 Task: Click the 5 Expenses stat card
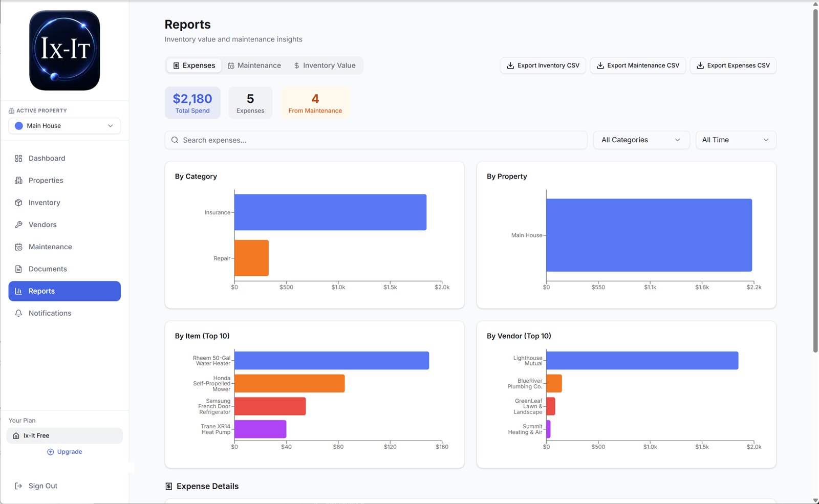tap(250, 103)
